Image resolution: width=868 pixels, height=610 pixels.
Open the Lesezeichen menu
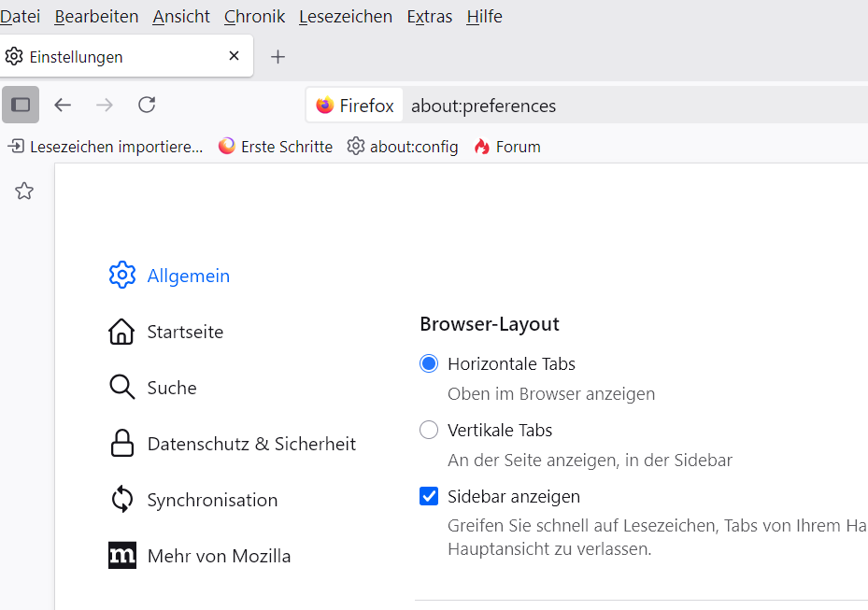pos(345,16)
